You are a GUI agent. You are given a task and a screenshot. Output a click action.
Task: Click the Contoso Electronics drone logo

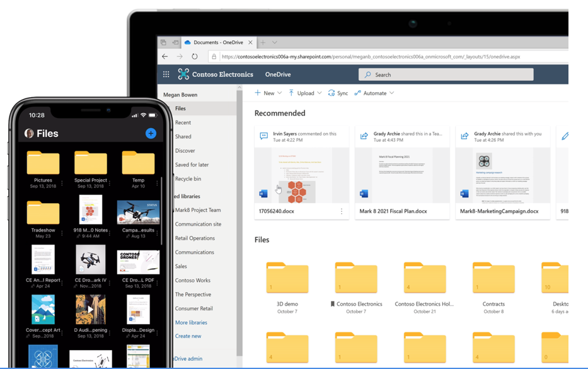coord(183,74)
